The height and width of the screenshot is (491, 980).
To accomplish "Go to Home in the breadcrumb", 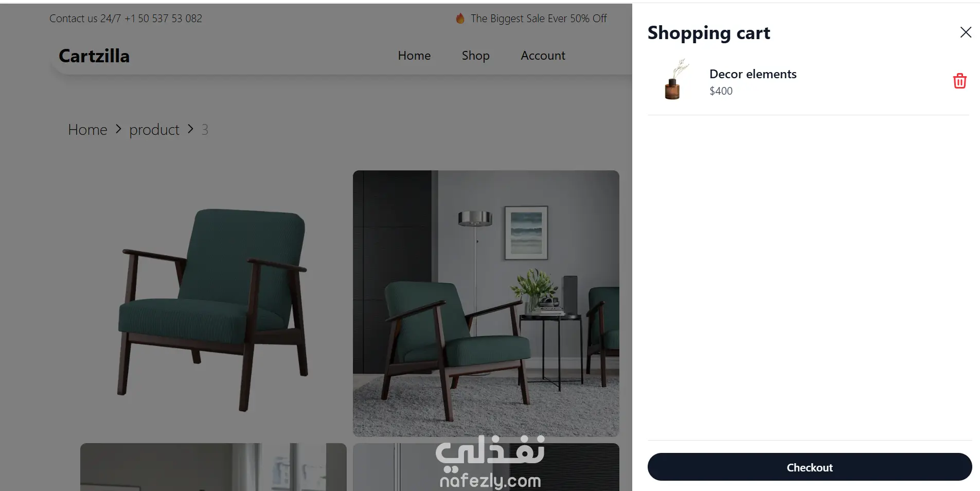I will (87, 130).
